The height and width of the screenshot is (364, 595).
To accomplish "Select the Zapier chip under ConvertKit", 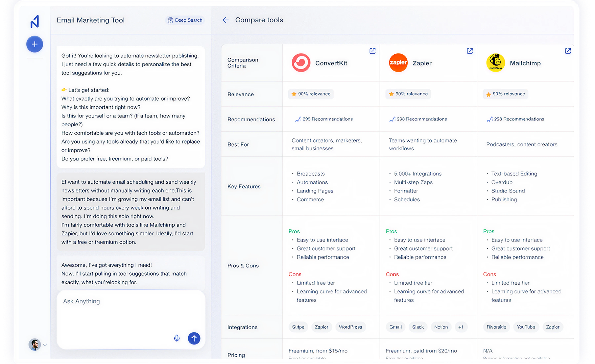I will (x=322, y=327).
